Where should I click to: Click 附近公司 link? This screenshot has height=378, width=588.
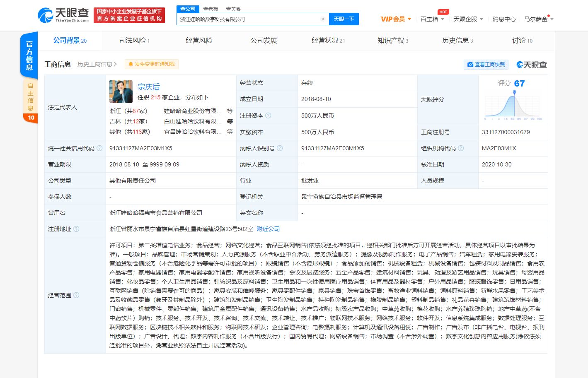pos(268,229)
